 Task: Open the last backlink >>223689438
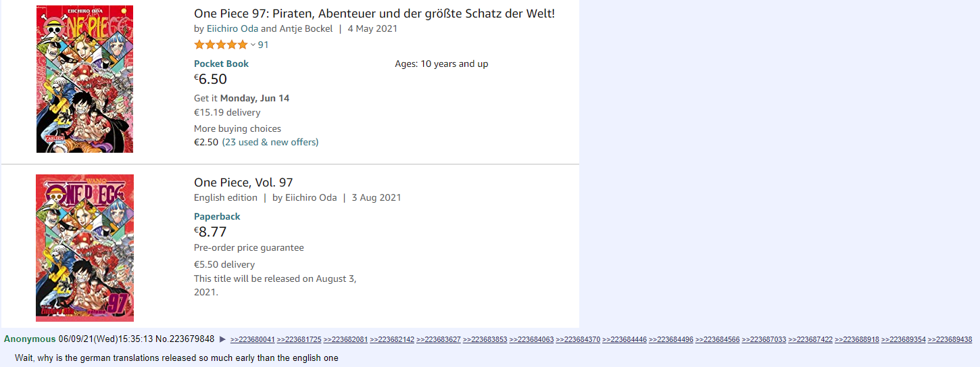(950, 340)
